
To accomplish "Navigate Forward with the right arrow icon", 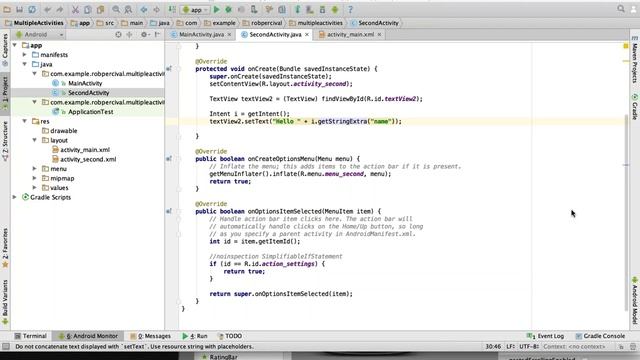I will (x=156, y=9).
